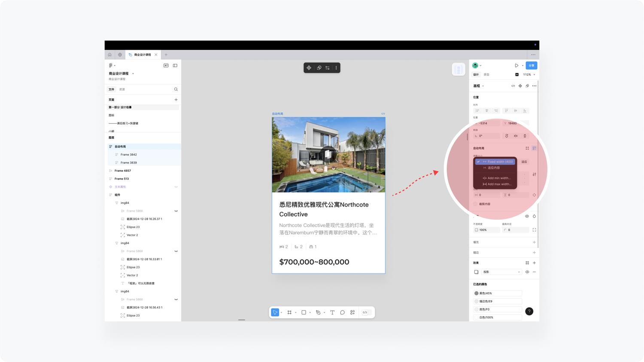
Task: Select the Pen tool
Action: point(318,313)
